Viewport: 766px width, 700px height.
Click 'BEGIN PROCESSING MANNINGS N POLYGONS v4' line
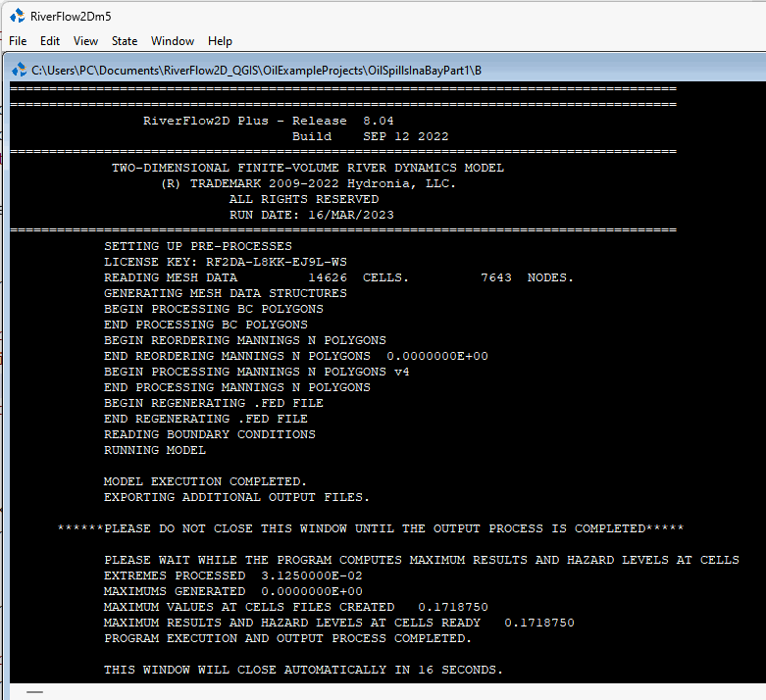tap(256, 372)
